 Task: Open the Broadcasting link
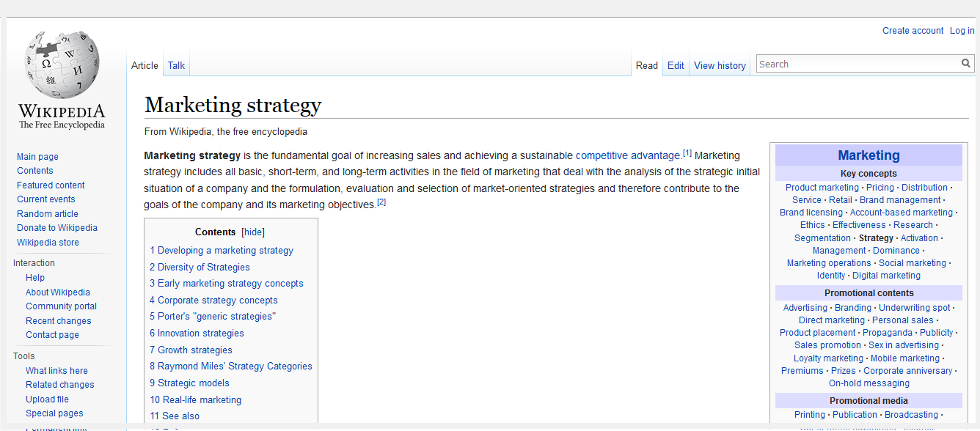click(911, 415)
